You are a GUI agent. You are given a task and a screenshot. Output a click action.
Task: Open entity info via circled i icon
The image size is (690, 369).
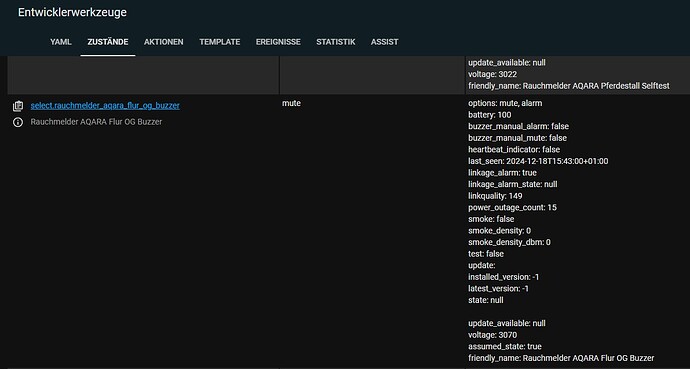18,122
